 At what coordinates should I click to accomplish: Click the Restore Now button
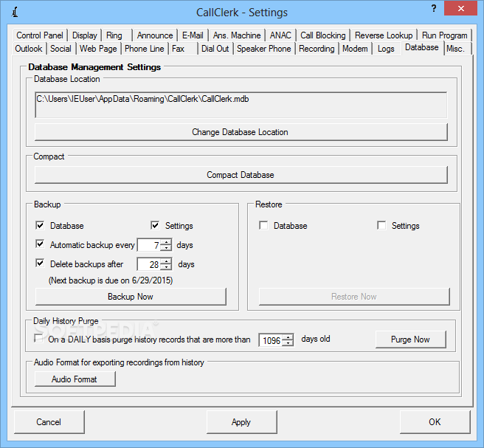point(354,297)
